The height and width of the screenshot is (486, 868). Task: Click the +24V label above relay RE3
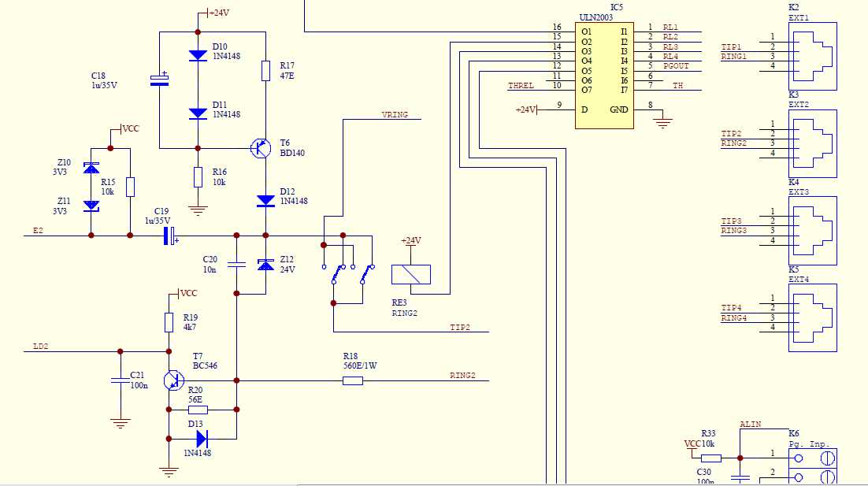[410, 240]
